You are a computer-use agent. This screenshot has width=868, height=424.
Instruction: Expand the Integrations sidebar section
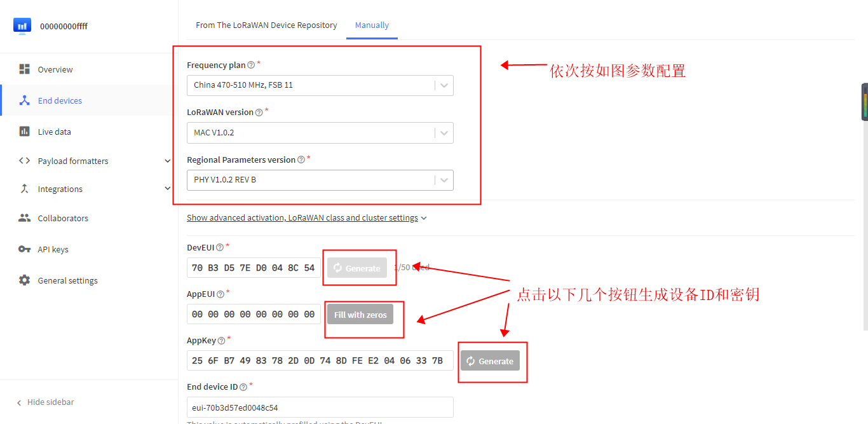(x=167, y=189)
